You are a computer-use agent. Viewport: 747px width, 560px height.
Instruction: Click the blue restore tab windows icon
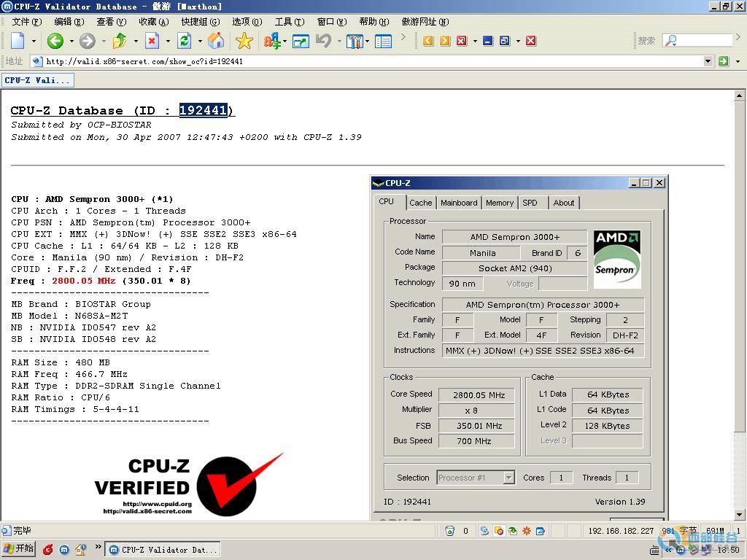(505, 41)
